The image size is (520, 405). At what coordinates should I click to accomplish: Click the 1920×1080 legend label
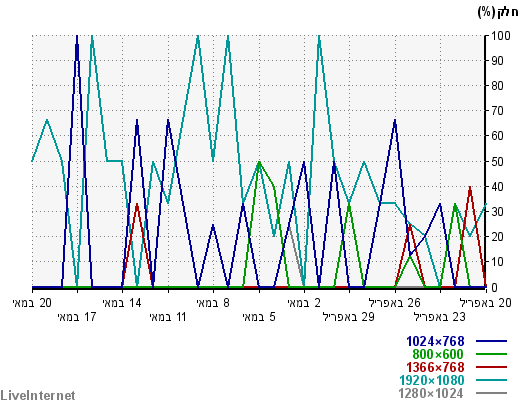tap(432, 380)
